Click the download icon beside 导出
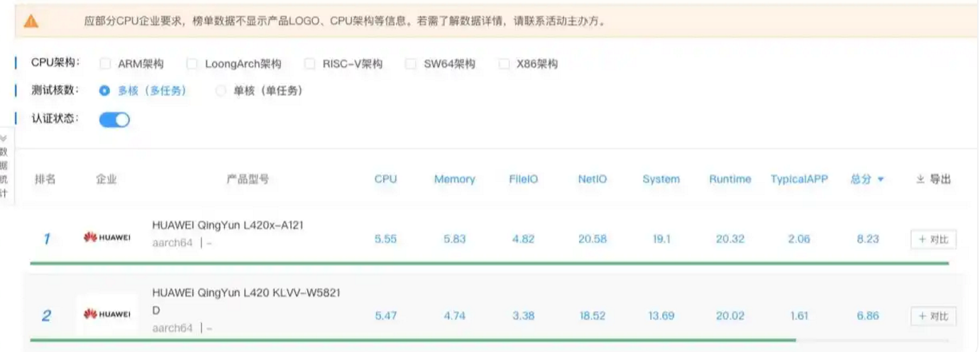Image resolution: width=980 pixels, height=352 pixels. [920, 180]
